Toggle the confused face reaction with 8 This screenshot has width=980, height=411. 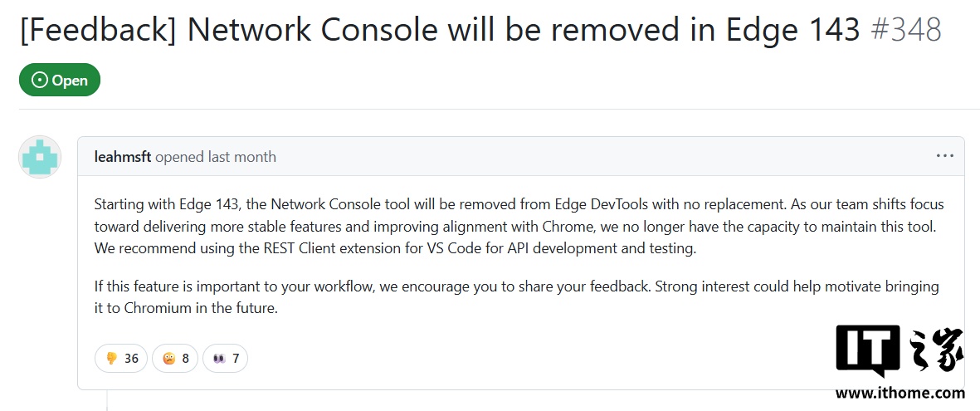tap(175, 359)
